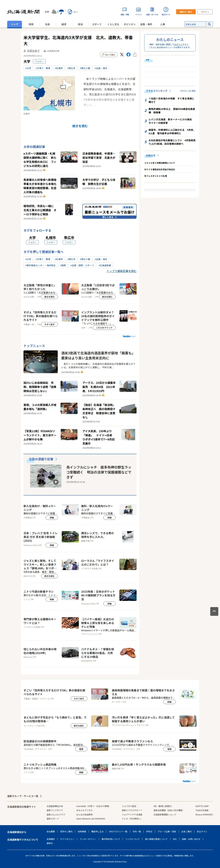Click the #帯広十勝 tag below headline

85,68
